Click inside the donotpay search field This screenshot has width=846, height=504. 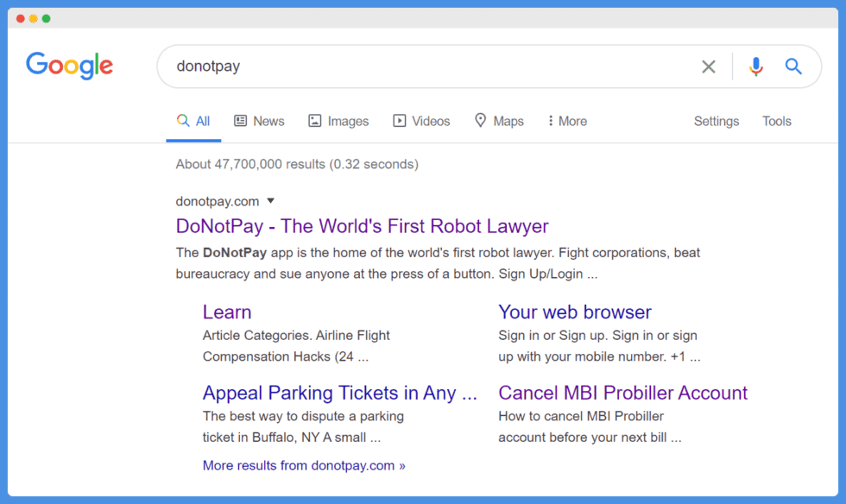[432, 66]
